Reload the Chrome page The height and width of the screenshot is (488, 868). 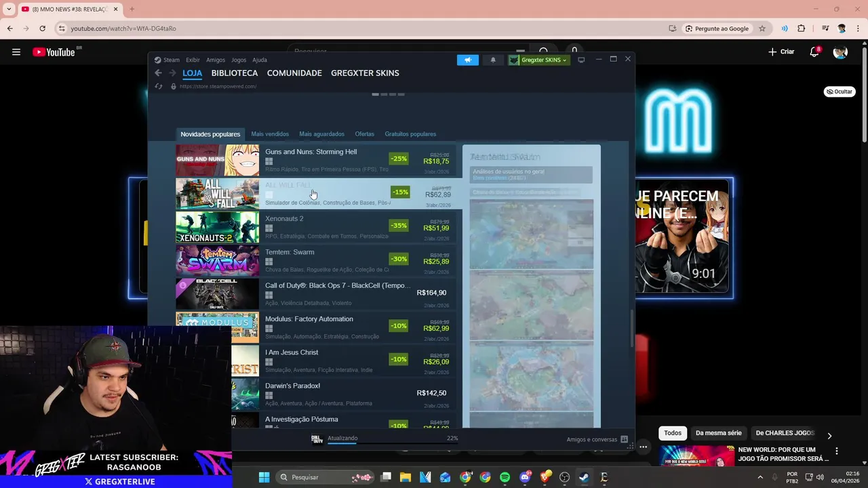click(x=42, y=28)
